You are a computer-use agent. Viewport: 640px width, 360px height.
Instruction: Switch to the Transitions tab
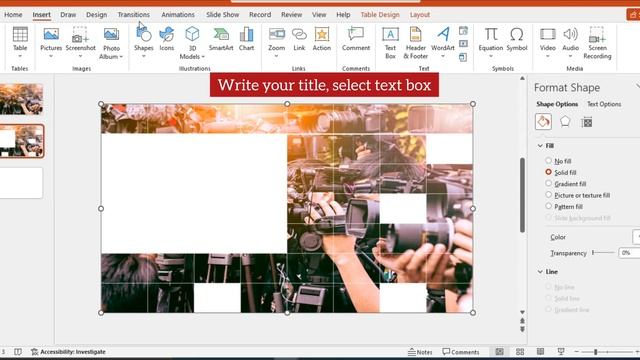coord(133,15)
